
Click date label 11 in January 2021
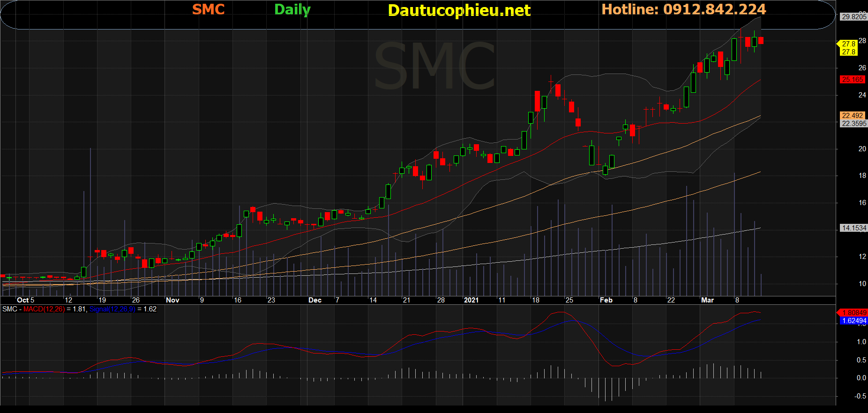tap(501, 300)
